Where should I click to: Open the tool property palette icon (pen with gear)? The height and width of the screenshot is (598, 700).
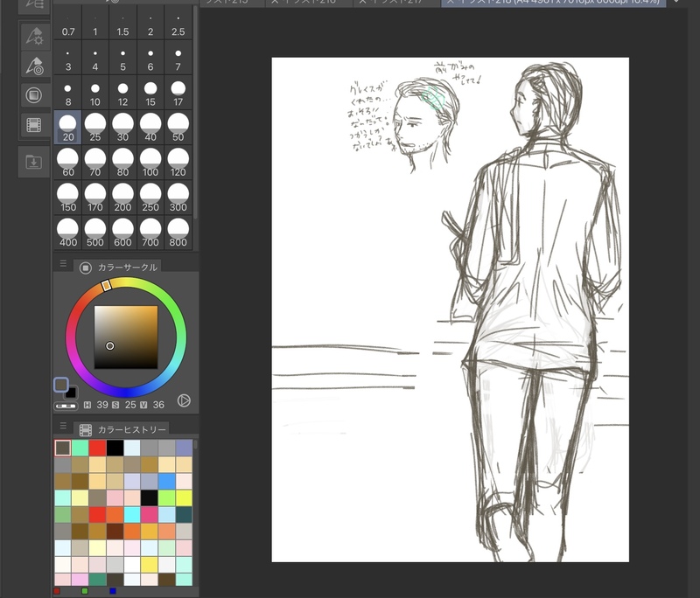(34, 36)
